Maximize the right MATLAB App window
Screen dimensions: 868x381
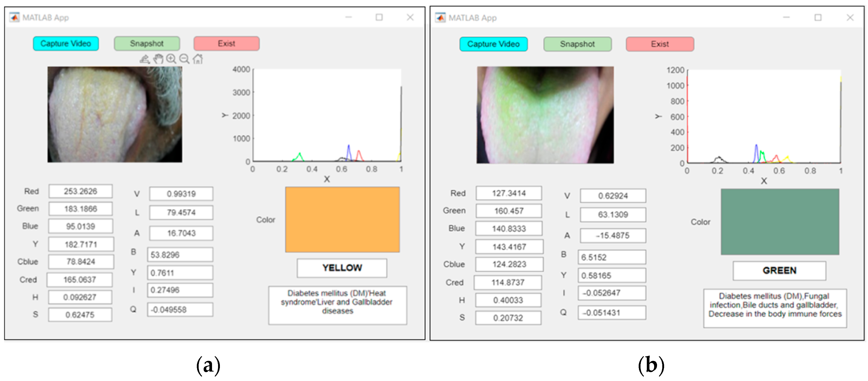coord(818,17)
